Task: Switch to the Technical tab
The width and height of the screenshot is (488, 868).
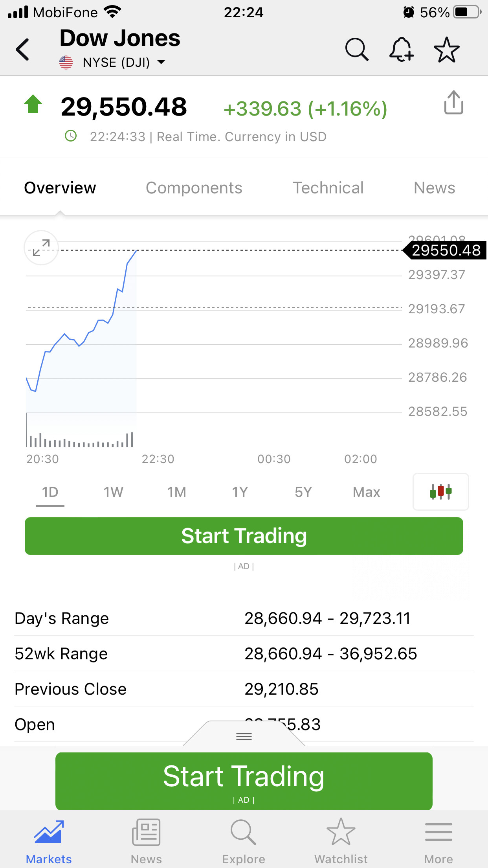Action: point(328,188)
